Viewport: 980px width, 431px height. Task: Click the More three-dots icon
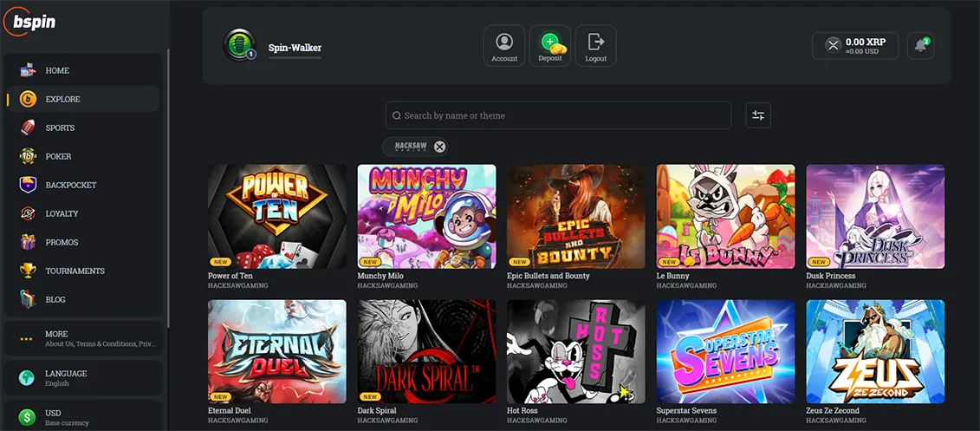click(26, 339)
